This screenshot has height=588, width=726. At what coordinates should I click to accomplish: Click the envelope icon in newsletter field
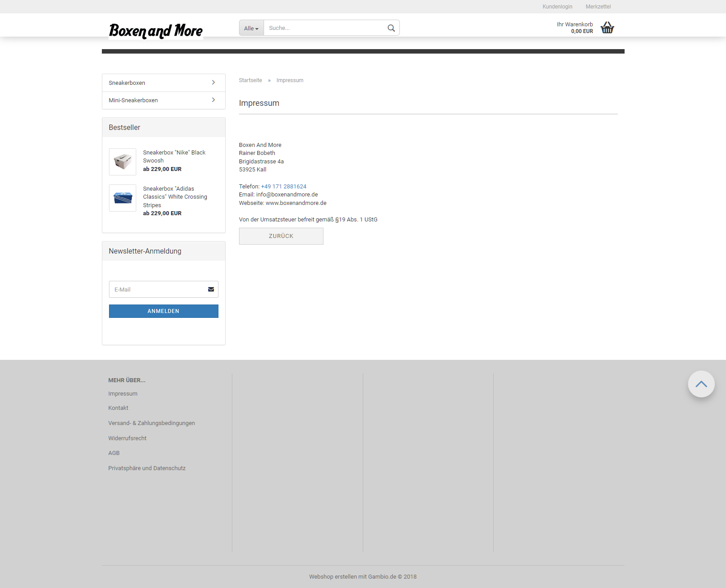pos(211,289)
